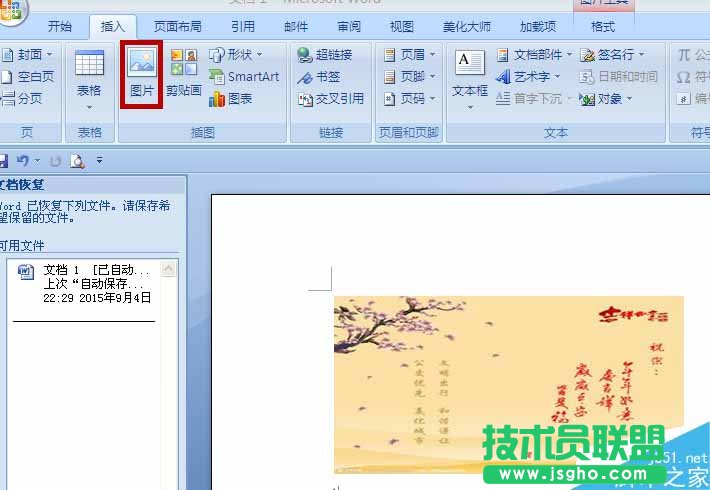Select the greeting card image in document

[509, 385]
